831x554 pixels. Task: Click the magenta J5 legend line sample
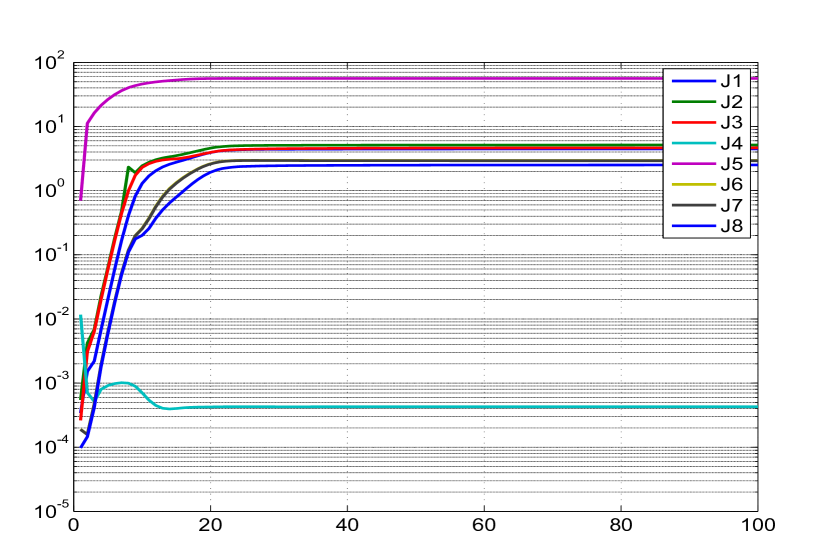click(x=694, y=164)
